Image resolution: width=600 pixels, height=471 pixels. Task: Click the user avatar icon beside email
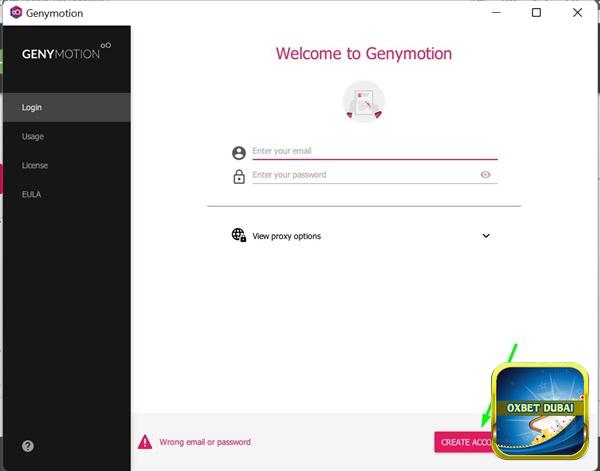239,153
